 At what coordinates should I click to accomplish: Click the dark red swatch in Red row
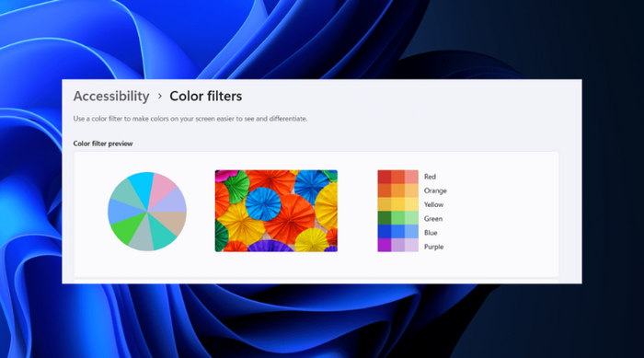385,177
